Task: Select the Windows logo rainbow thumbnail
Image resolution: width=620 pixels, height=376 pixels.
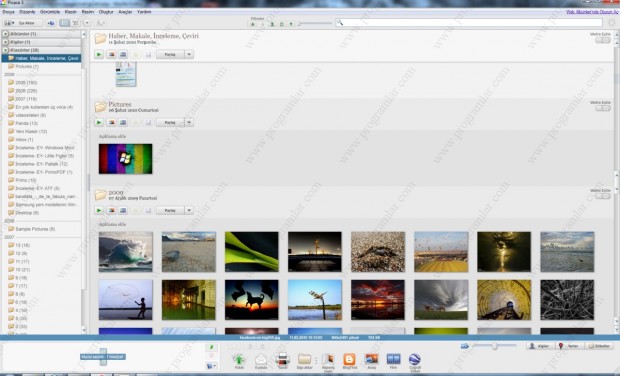Action: tap(125, 159)
